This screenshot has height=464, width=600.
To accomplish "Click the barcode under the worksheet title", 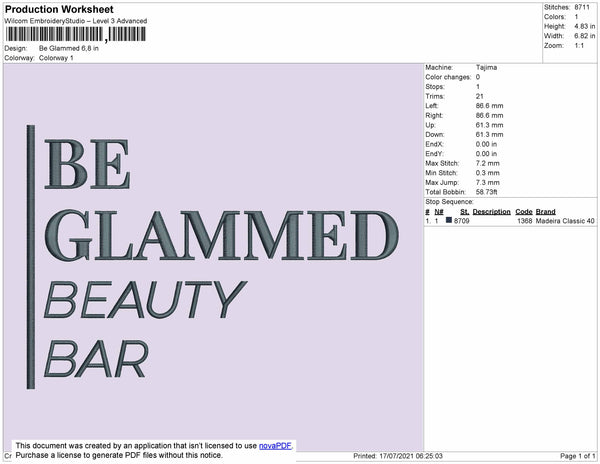I will 75,34.
